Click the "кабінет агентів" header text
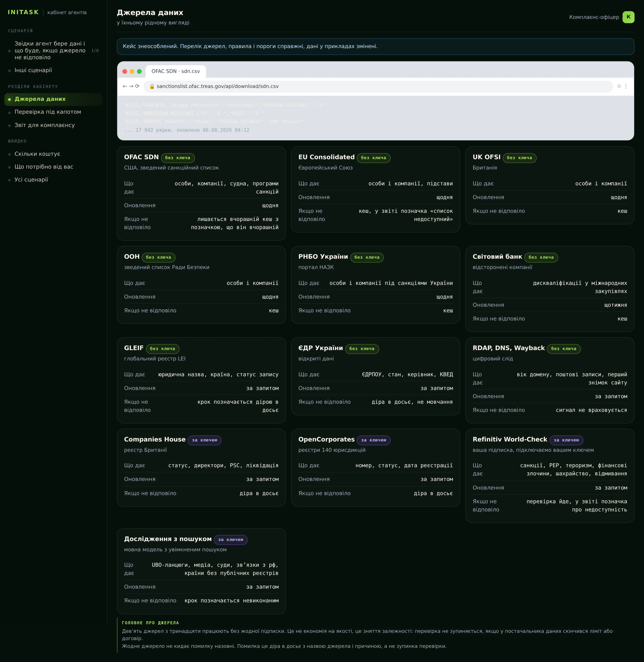The width and height of the screenshot is (644, 662). 67,12
